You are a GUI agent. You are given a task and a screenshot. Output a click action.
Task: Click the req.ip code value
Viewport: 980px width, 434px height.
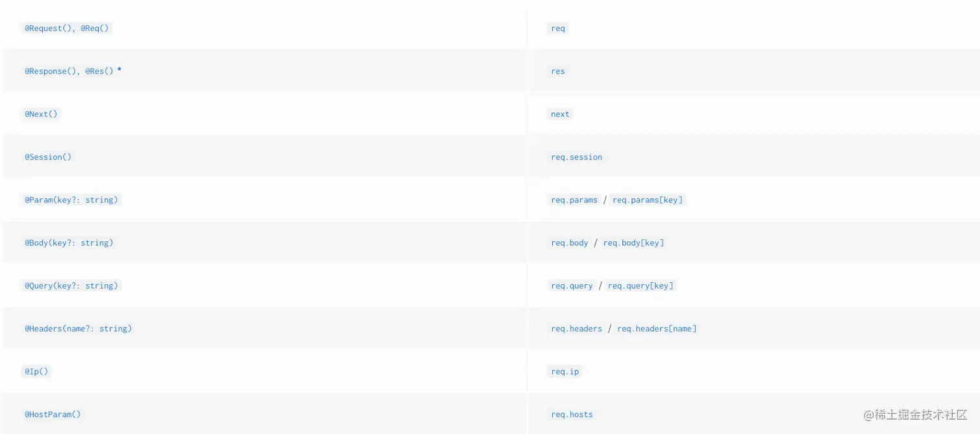point(565,371)
